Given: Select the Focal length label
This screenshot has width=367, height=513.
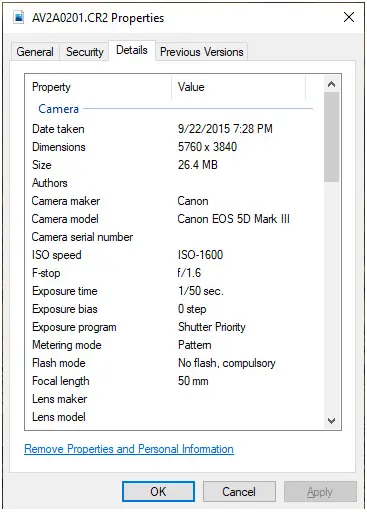Looking at the screenshot, I should (x=61, y=381).
